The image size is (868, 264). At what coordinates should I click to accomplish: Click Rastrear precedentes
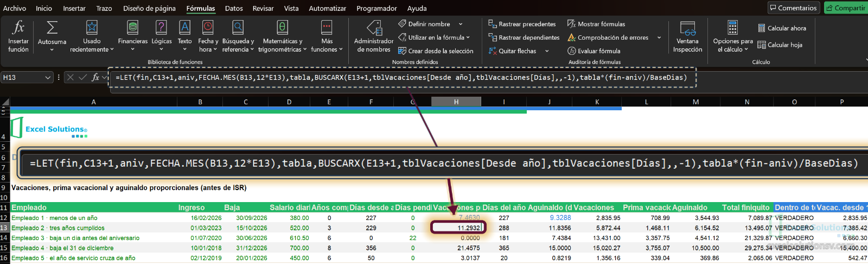(522, 24)
